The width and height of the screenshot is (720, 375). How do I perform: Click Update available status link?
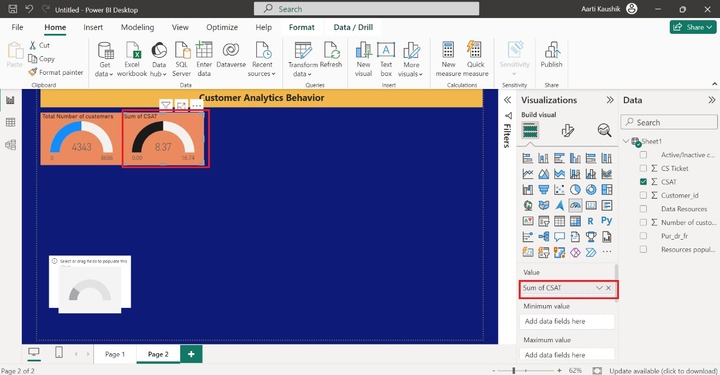click(663, 370)
